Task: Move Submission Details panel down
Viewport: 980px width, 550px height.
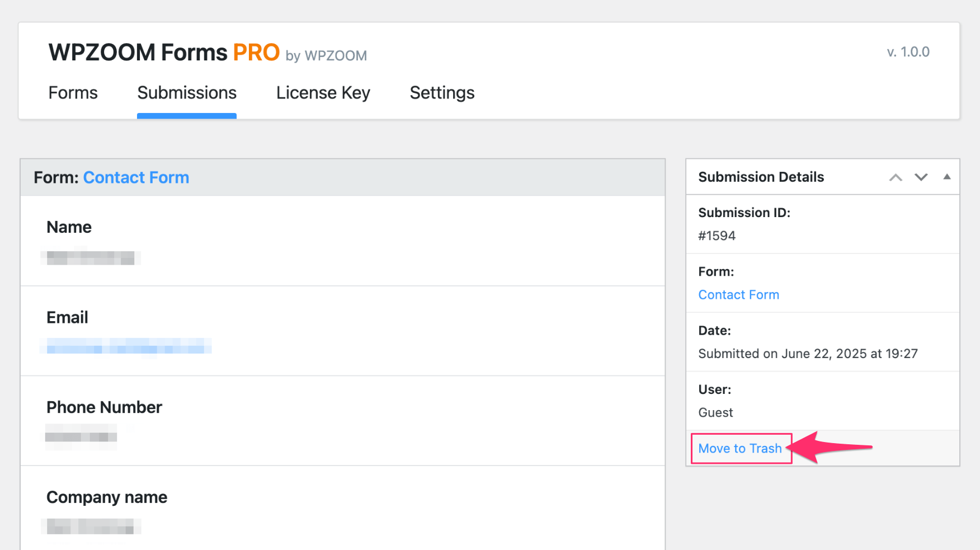Action: tap(921, 177)
